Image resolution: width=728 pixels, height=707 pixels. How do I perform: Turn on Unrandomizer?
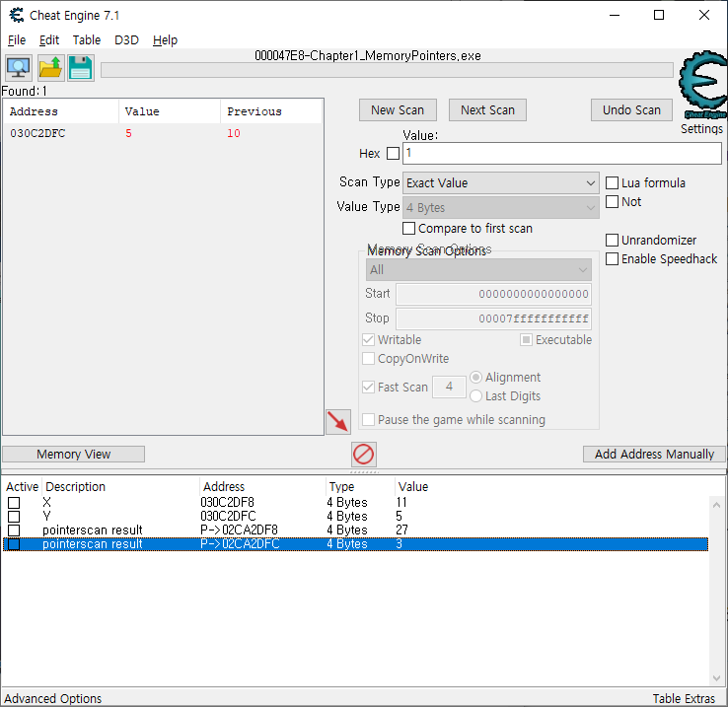612,240
